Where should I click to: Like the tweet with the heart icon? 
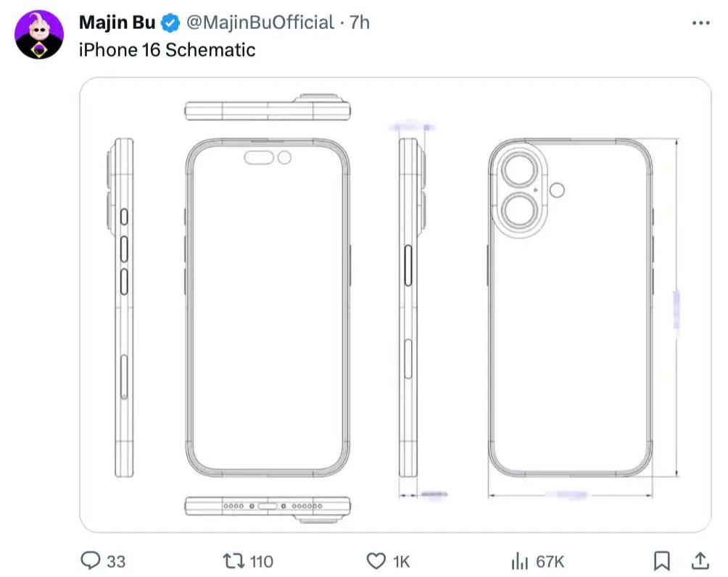pyautogui.click(x=376, y=560)
